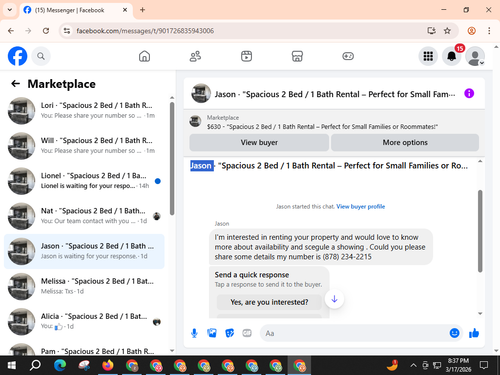Go to the Home feed icon

(x=144, y=56)
